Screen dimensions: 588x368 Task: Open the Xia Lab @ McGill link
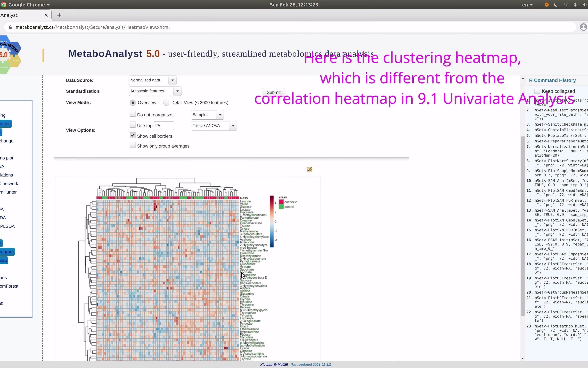[x=274, y=365]
